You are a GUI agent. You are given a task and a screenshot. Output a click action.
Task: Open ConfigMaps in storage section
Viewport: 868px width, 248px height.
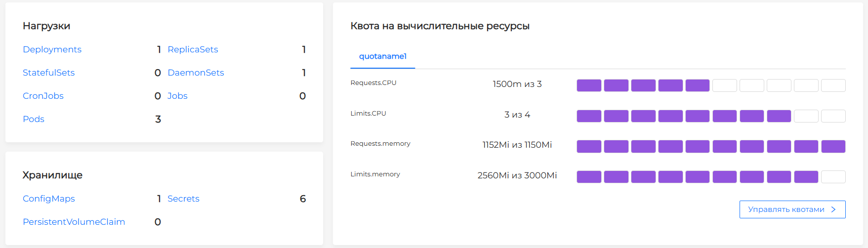(x=49, y=199)
